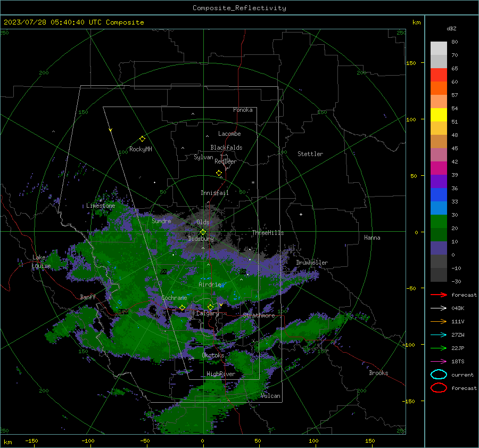Click the Banff label

pos(88,297)
